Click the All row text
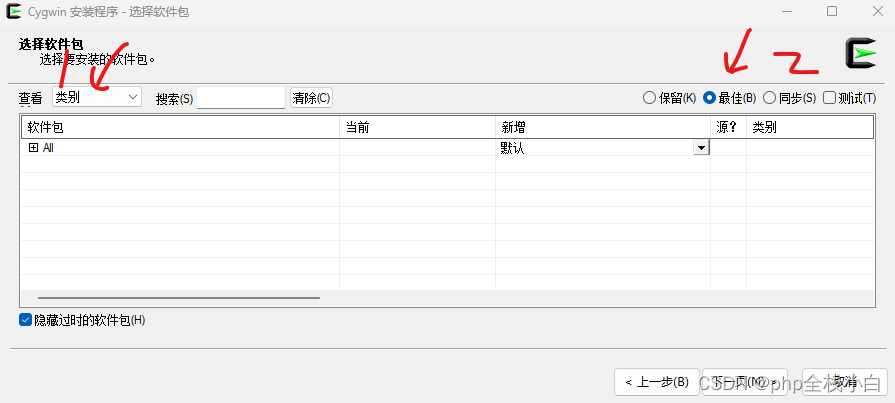895x403 pixels. click(49, 148)
